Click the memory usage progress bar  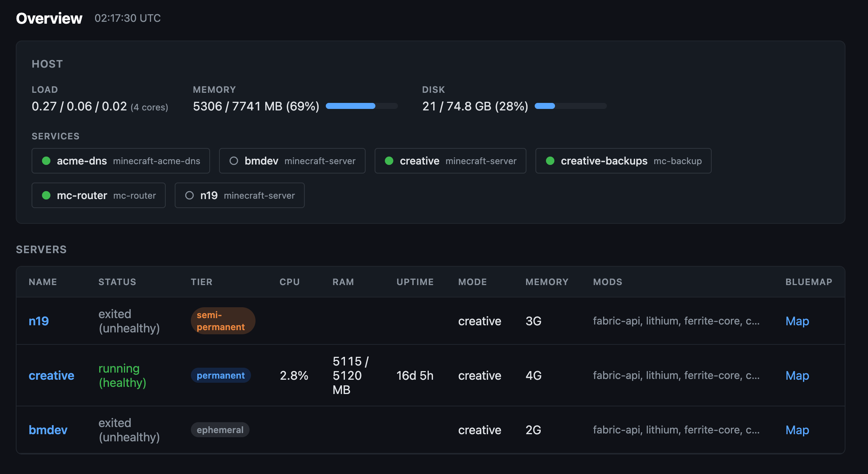361,106
